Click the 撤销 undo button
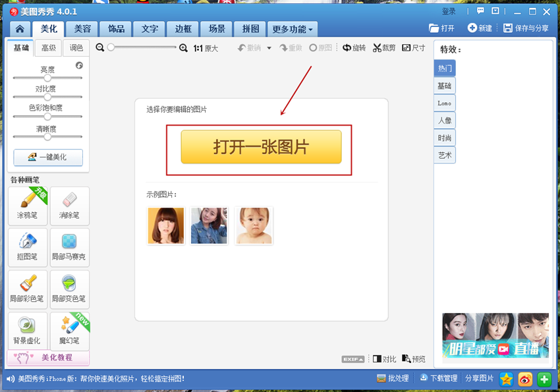The image size is (560, 392). pos(249,48)
